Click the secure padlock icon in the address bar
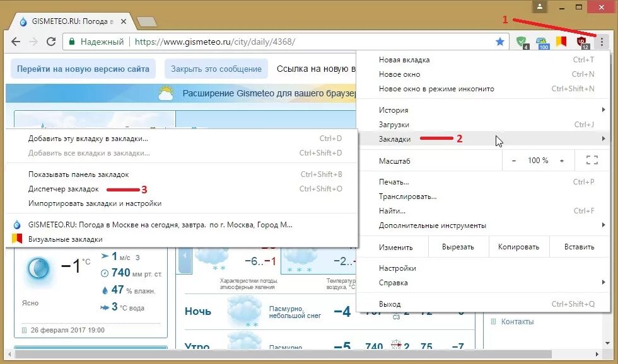The image size is (618, 364). pyautogui.click(x=72, y=42)
